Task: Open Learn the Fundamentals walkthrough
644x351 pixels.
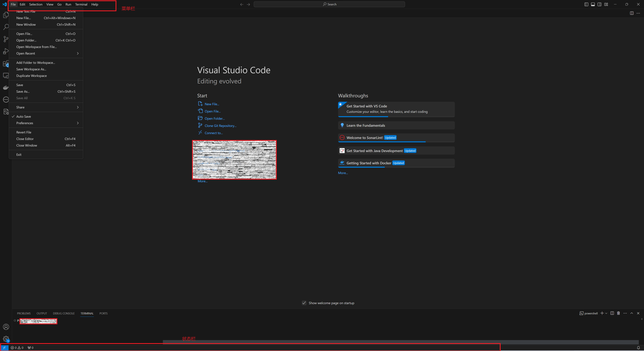Action: 396,125
